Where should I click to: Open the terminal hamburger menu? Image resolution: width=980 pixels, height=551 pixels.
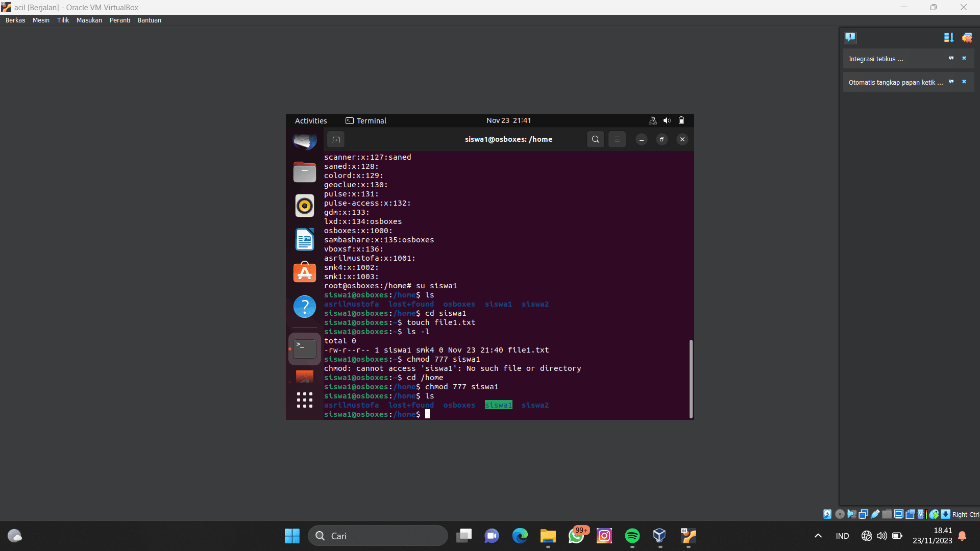click(617, 139)
